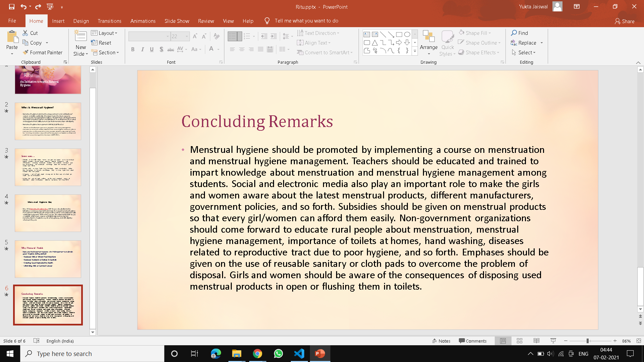Expand the Layout dropdown

(104, 33)
